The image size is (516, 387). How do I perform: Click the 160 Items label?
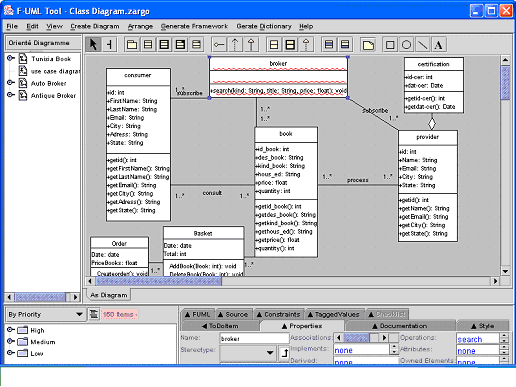point(119,314)
